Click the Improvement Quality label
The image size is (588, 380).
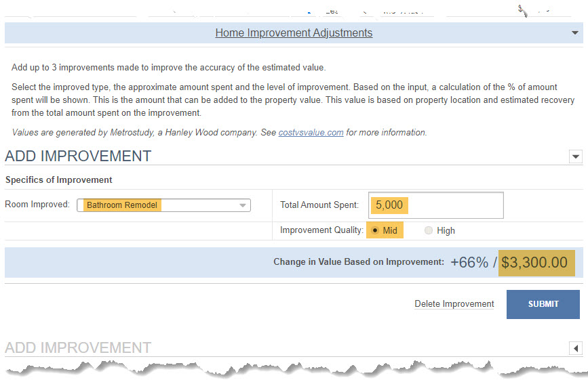pyautogui.click(x=321, y=230)
